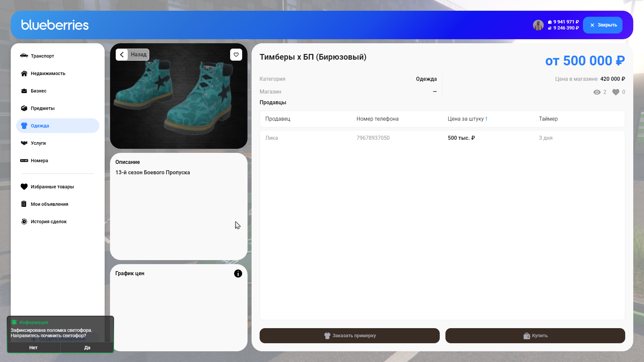Open Бизнес category
Image resolution: width=644 pixels, height=362 pixels.
pyautogui.click(x=58, y=91)
